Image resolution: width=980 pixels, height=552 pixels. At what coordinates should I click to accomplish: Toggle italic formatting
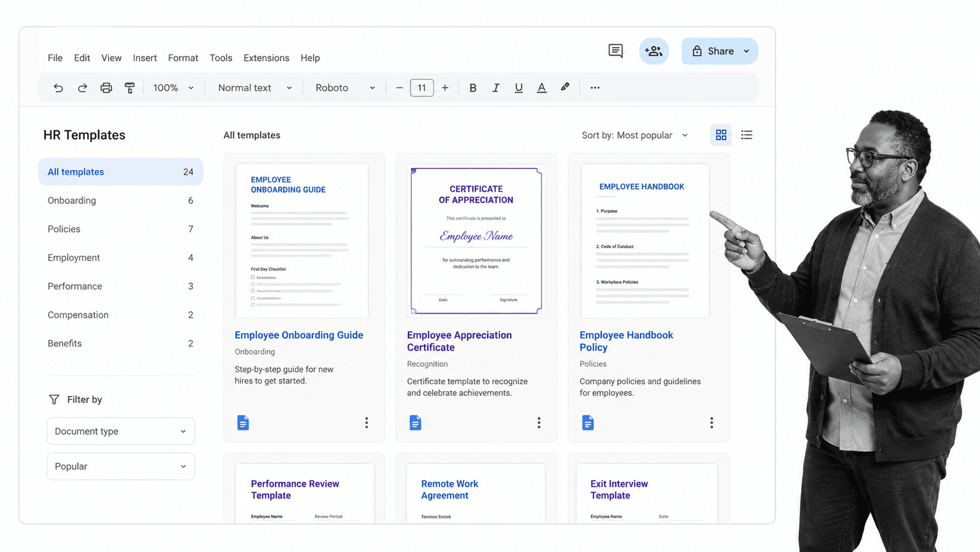pyautogui.click(x=496, y=88)
